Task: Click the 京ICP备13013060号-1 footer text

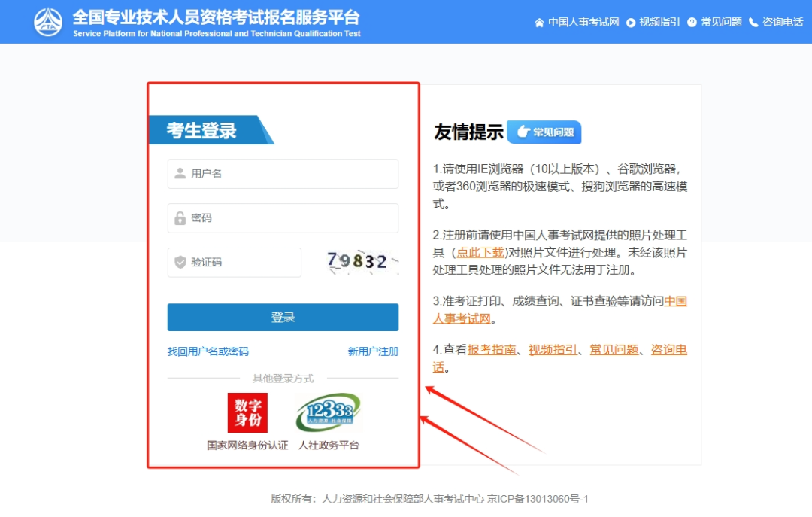Action: (538, 499)
